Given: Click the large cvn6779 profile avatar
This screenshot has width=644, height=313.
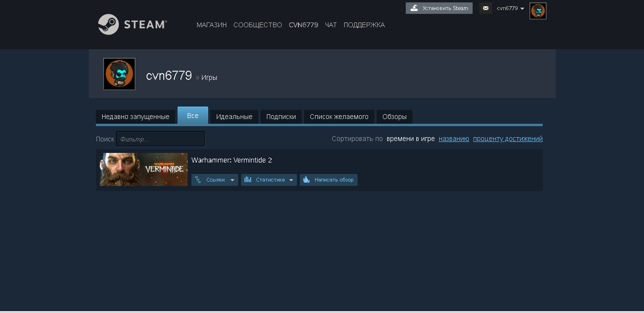Looking at the screenshot, I should coord(119,74).
